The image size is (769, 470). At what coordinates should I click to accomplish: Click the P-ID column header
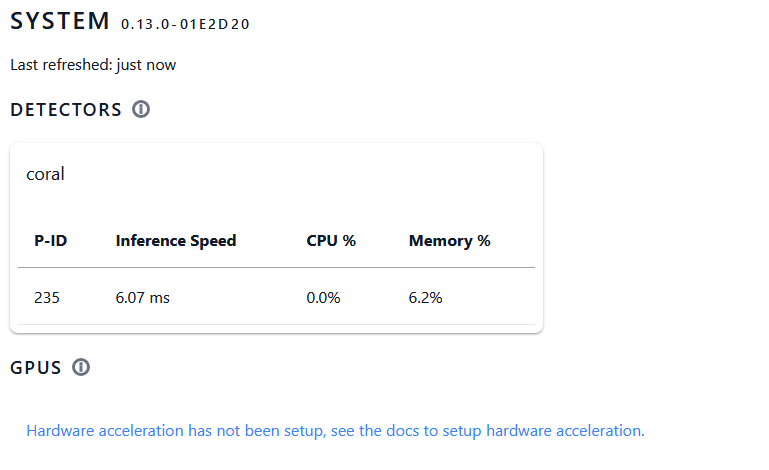pos(51,240)
